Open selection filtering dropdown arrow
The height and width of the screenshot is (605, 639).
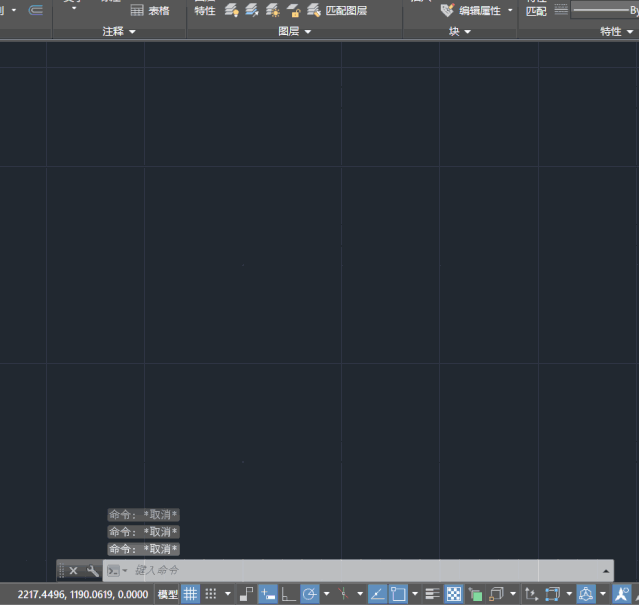(569, 594)
